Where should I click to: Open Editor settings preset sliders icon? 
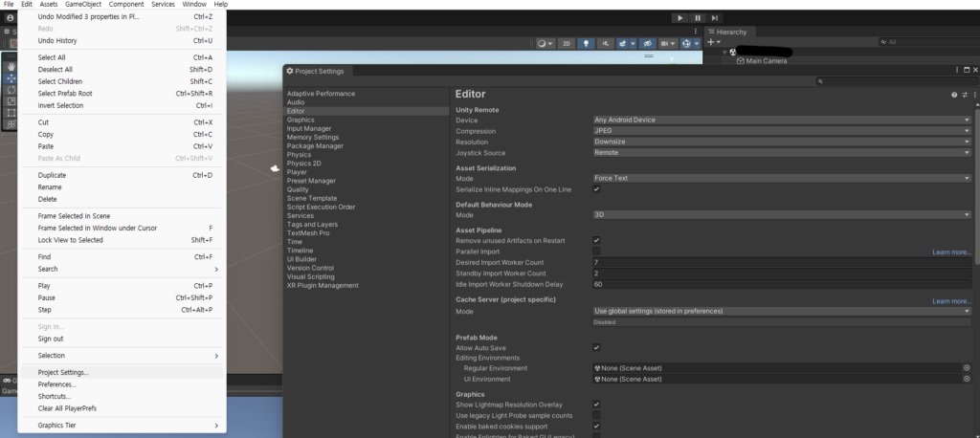(x=965, y=95)
